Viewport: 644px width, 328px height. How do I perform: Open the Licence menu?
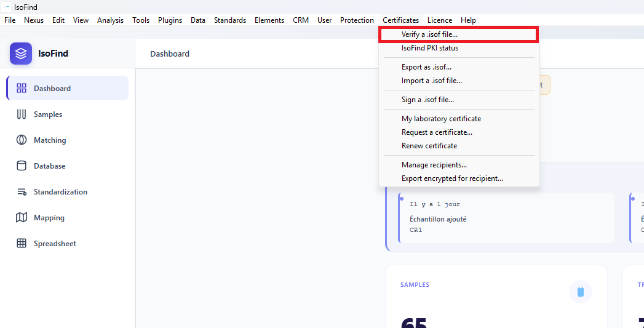coord(439,20)
